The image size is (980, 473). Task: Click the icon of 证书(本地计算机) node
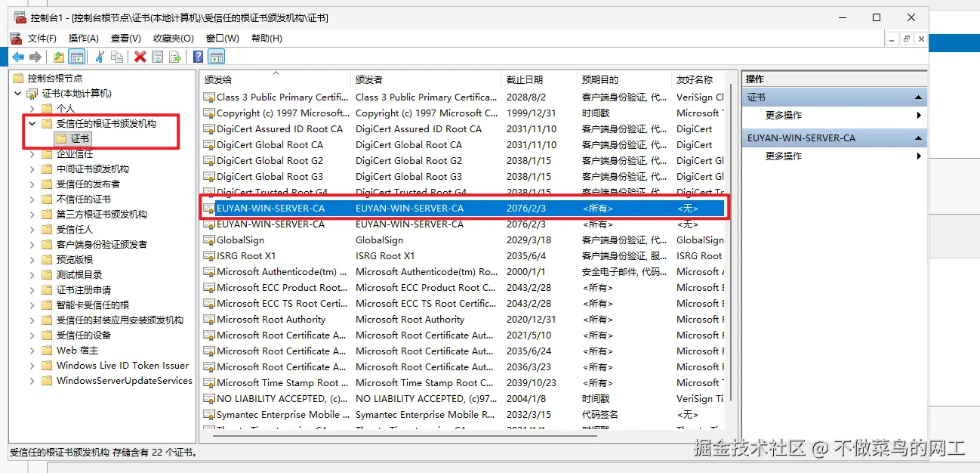pos(32,93)
